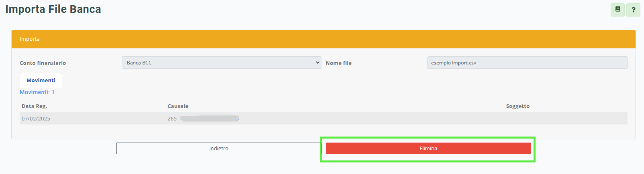Click the question mark help icon
Image resolution: width=644 pixels, height=174 pixels.
pyautogui.click(x=634, y=10)
